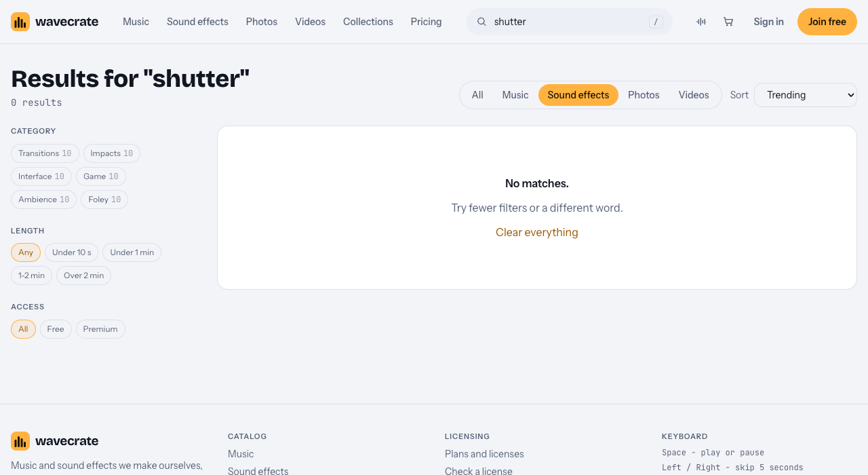Toggle the Impacts category filter
Screen dimensions: 868x475
click(112, 153)
